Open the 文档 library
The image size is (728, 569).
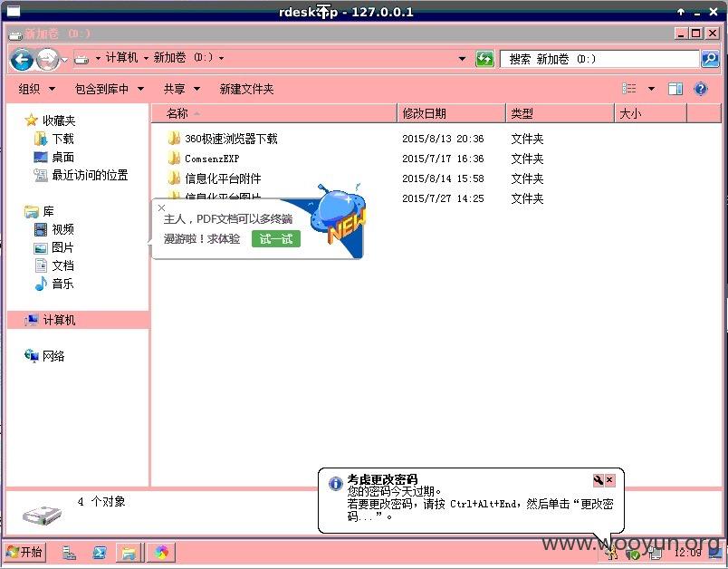(53, 265)
